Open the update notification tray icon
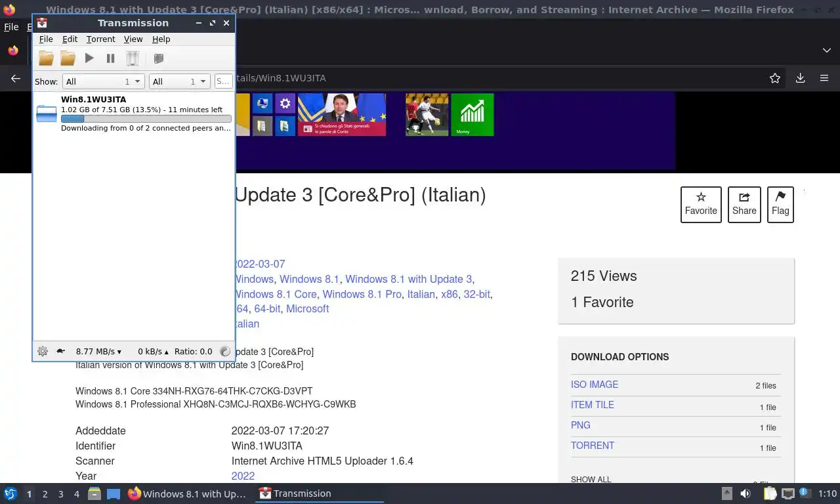Viewport: 840px width, 504px height. click(805, 493)
